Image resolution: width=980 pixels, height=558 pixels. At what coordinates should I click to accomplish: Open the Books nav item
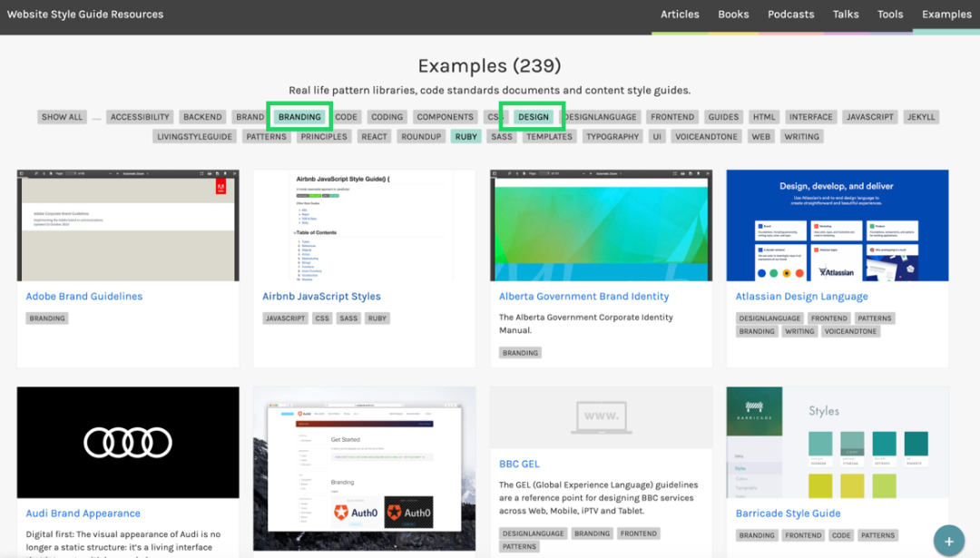click(x=733, y=15)
